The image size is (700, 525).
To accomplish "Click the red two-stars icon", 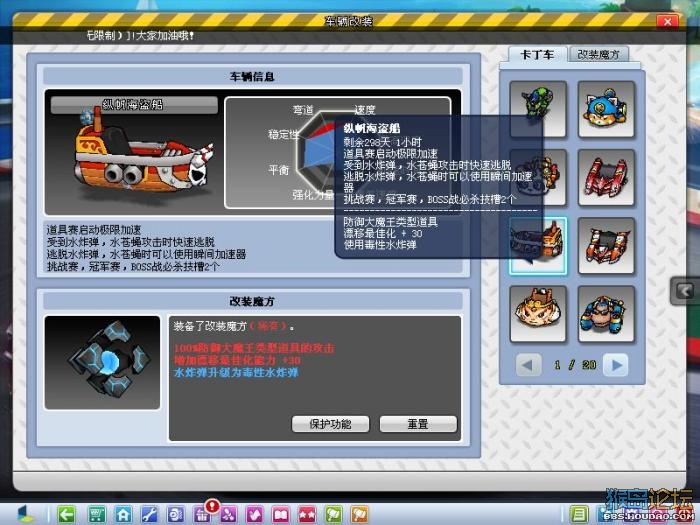I will click(x=307, y=515).
